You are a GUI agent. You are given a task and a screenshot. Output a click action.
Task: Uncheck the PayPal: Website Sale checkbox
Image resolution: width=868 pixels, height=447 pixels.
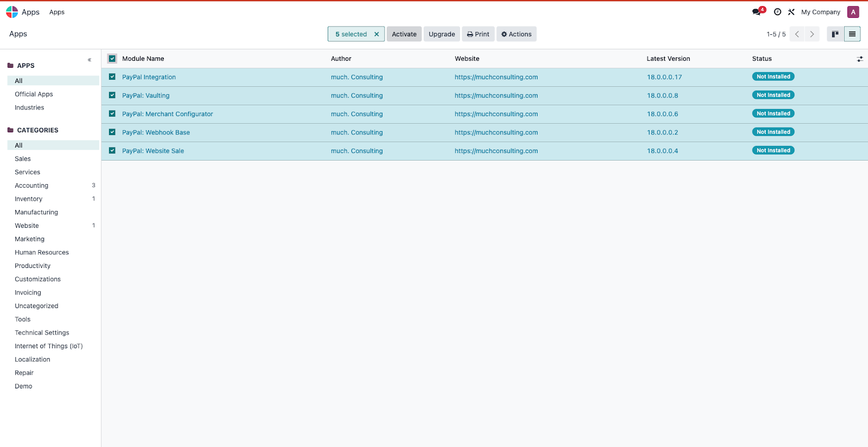coord(112,151)
